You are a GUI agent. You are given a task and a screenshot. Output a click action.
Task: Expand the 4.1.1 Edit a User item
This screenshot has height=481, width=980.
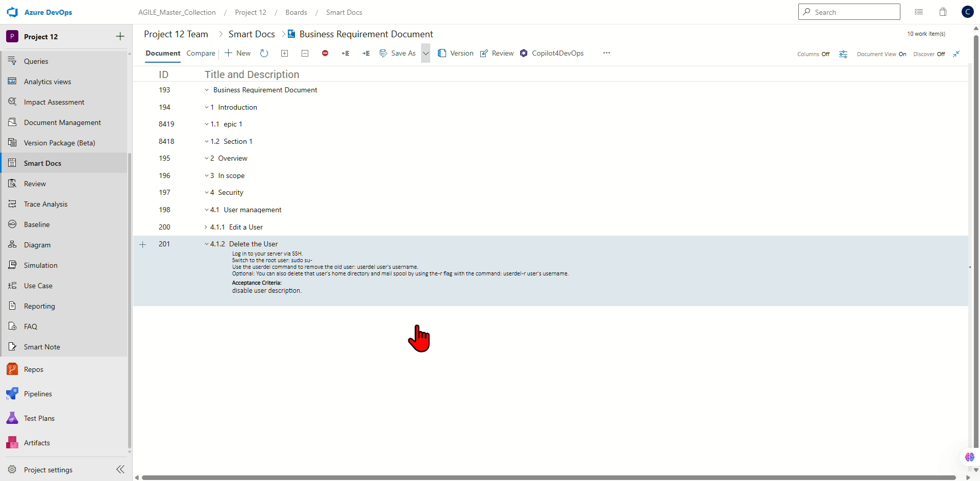(x=206, y=227)
